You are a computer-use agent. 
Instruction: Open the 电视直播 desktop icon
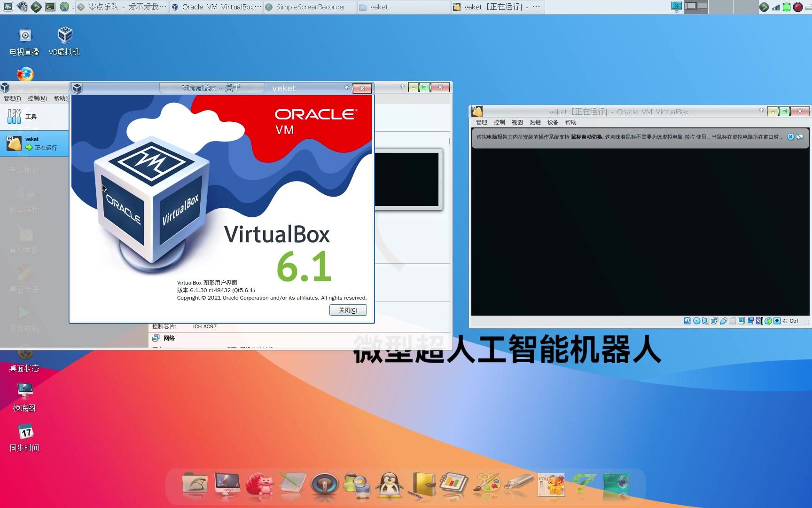24,41
